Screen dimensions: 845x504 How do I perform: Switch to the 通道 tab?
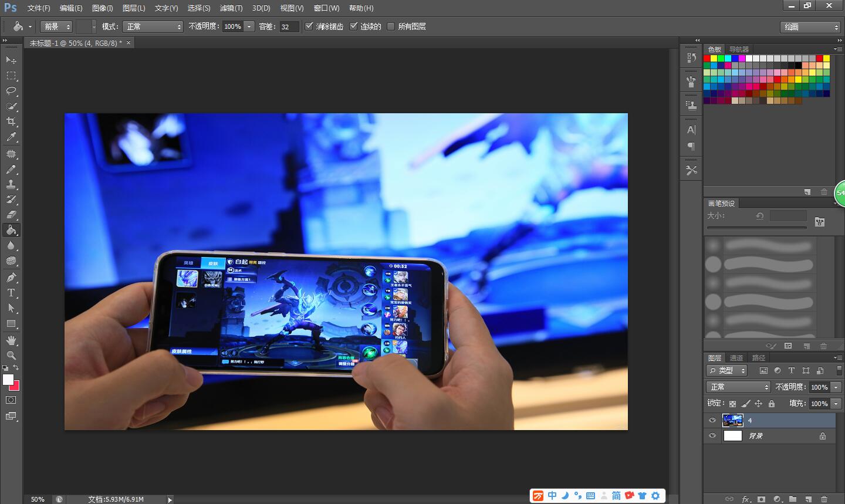[736, 358]
